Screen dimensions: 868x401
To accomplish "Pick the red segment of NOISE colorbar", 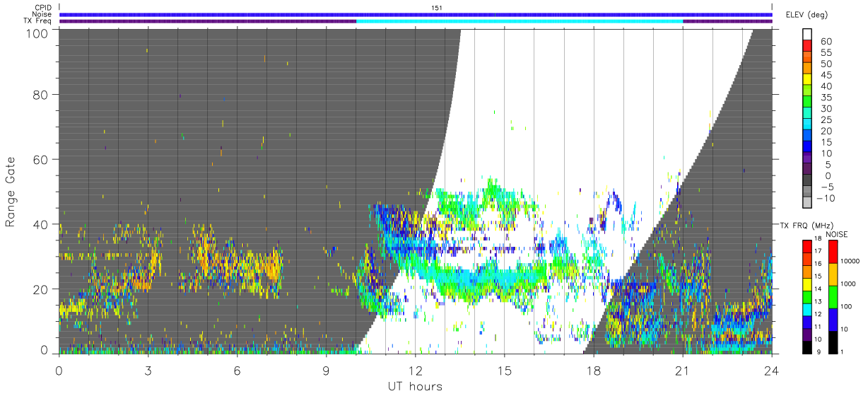I will [833, 252].
